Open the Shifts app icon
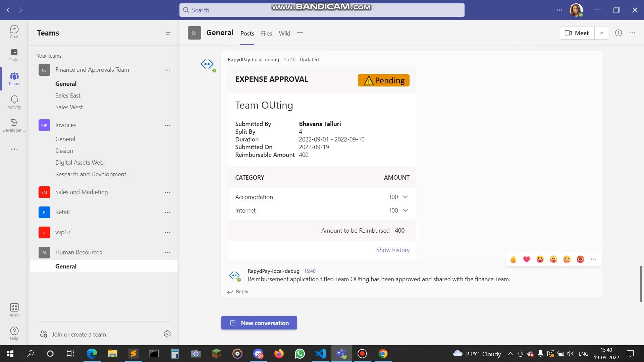Image resolution: width=644 pixels, height=362 pixels. pos(14,55)
